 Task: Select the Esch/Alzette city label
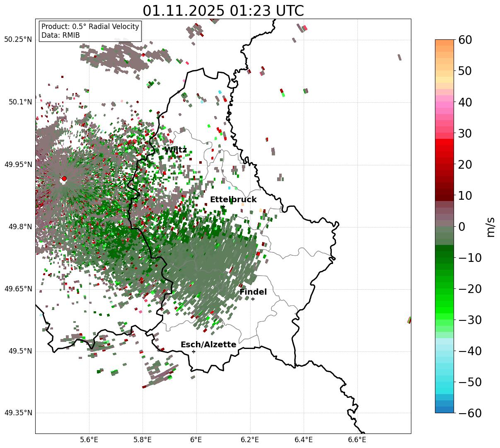coord(208,345)
